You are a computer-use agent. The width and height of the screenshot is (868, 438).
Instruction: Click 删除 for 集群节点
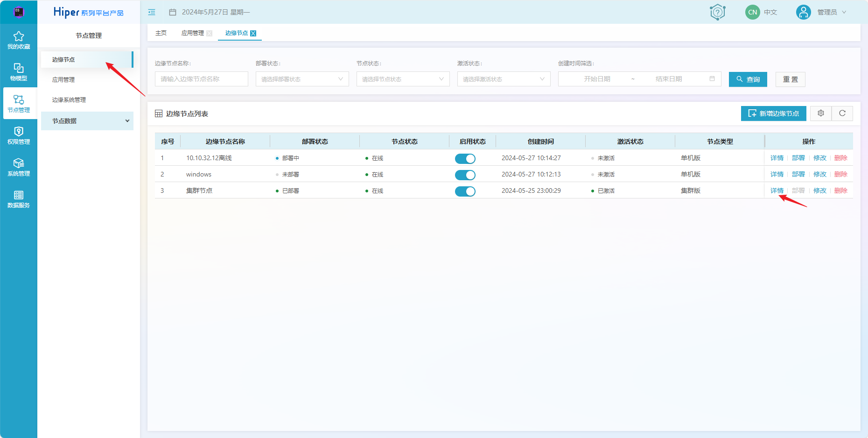pos(841,191)
